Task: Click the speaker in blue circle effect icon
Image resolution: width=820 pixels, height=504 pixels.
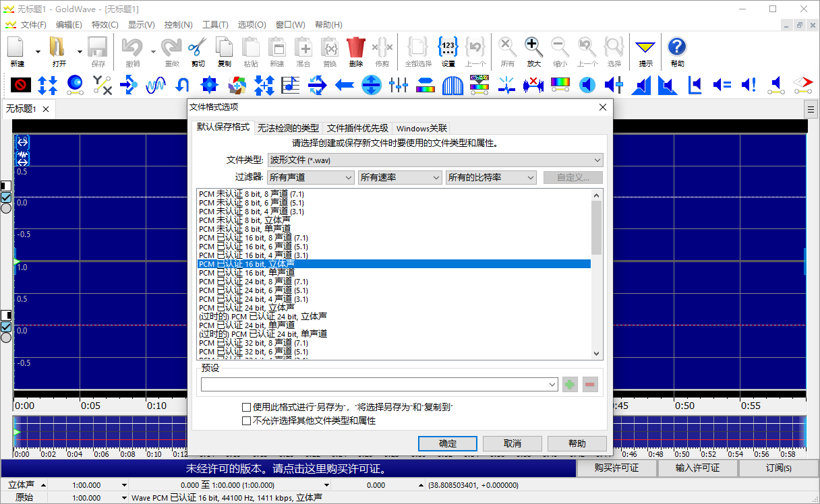Action: coord(587,85)
